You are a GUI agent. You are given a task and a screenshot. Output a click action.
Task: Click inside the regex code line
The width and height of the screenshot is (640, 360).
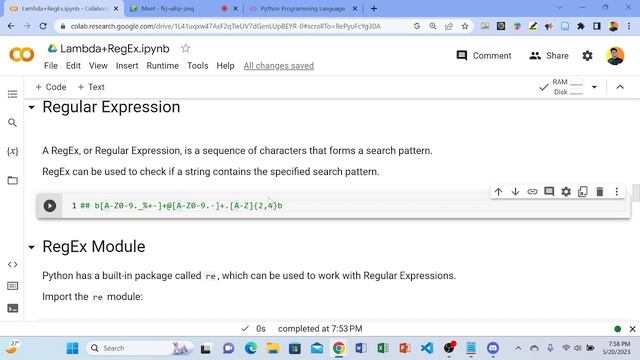click(181, 206)
